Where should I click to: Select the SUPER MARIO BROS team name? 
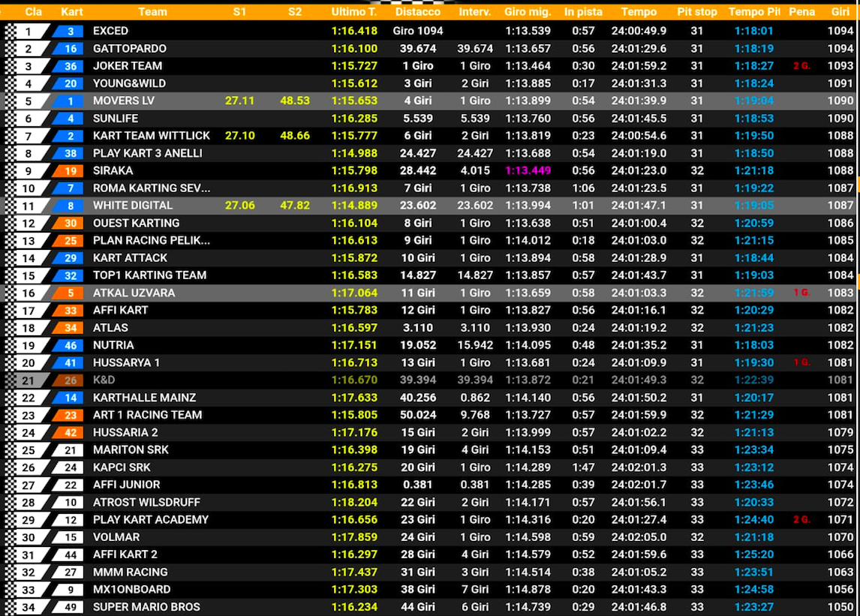click(146, 607)
